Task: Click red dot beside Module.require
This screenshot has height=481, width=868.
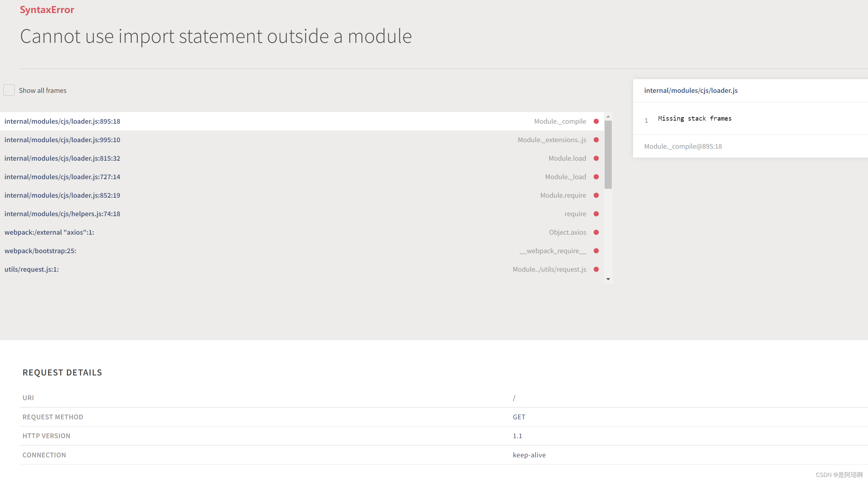Action: [x=596, y=195]
